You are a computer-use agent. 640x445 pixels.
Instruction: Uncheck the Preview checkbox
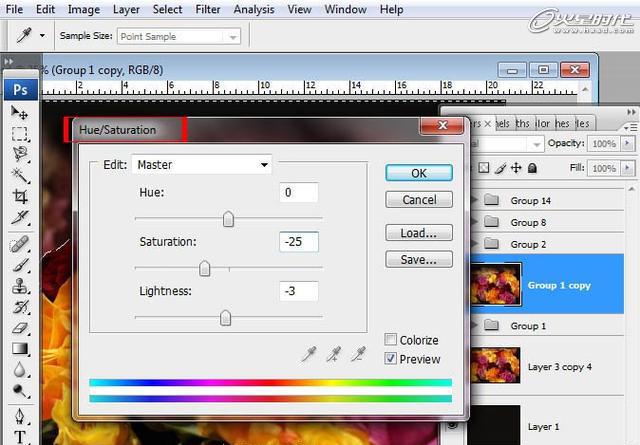(391, 358)
